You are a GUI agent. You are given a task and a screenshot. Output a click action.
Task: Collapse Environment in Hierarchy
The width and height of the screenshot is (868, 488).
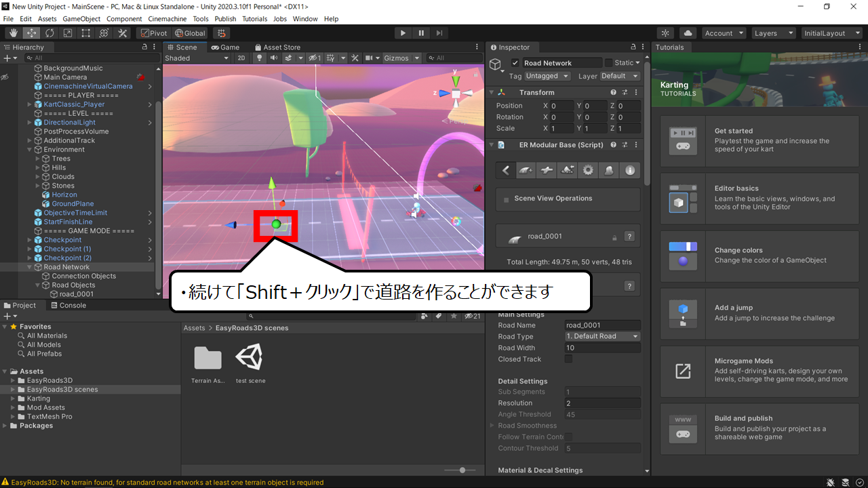click(30, 150)
